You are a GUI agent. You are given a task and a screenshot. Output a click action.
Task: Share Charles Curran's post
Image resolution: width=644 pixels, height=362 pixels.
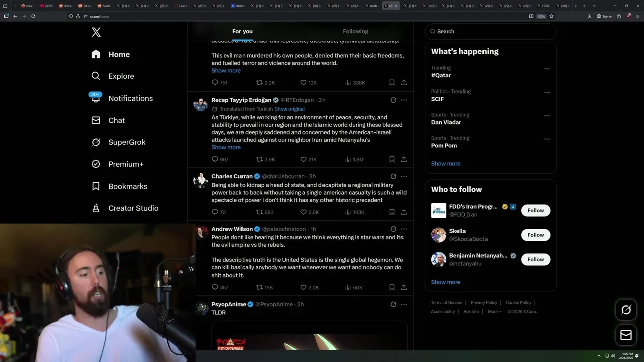click(x=404, y=212)
